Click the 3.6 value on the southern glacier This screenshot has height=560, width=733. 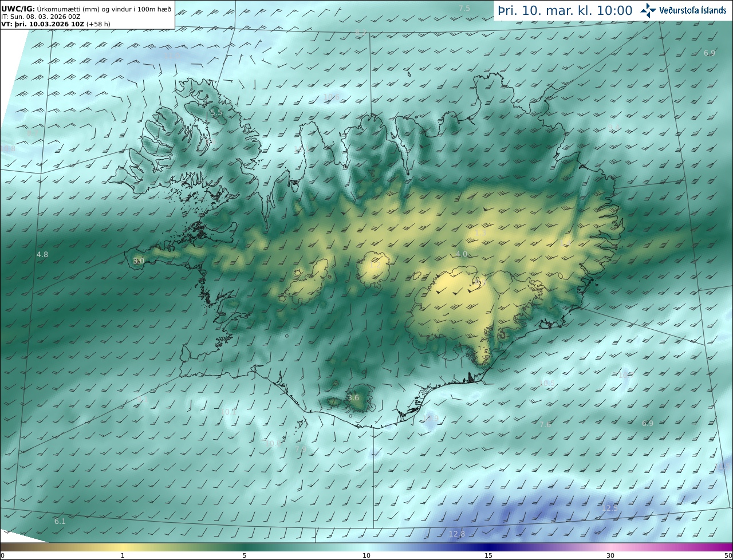pyautogui.click(x=353, y=398)
